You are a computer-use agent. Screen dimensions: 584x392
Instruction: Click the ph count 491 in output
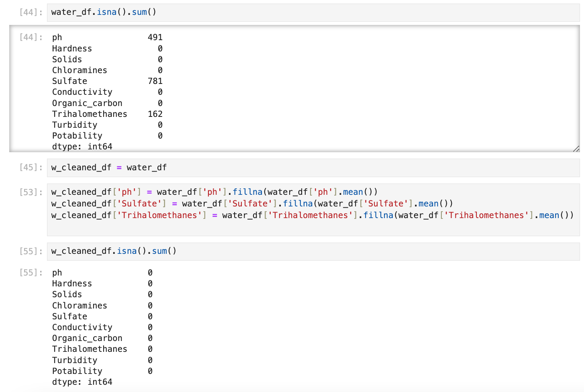point(155,37)
